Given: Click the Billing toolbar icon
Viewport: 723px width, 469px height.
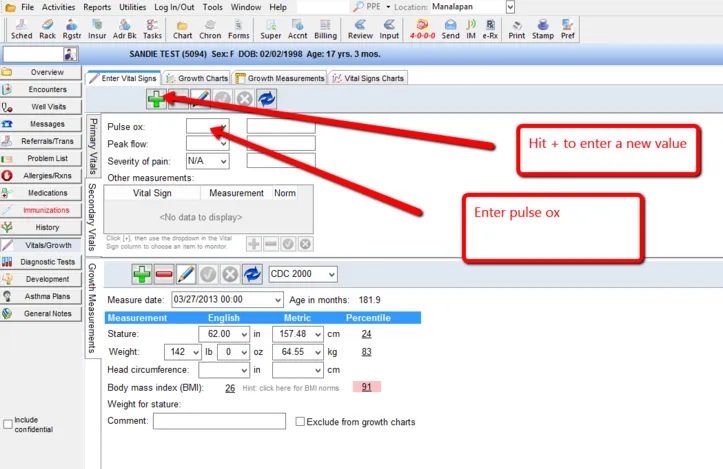Looking at the screenshot, I should tap(326, 28).
